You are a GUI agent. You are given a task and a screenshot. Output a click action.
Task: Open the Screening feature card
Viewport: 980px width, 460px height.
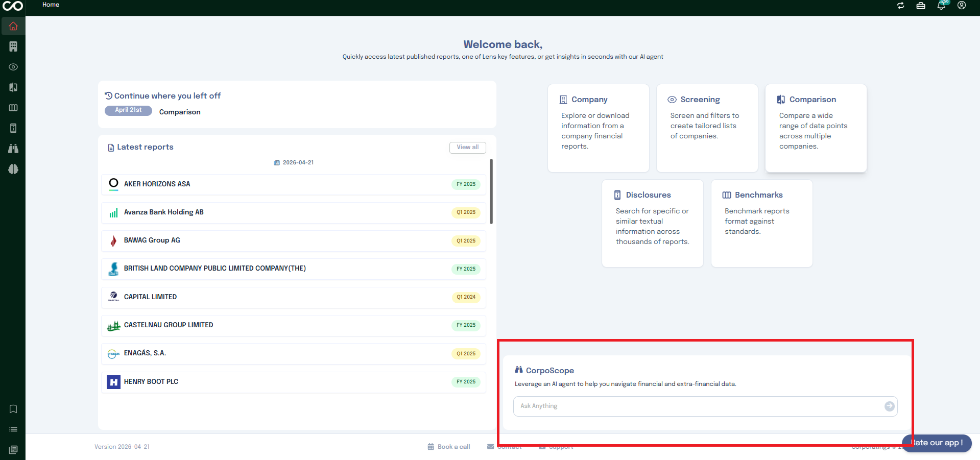(707, 128)
